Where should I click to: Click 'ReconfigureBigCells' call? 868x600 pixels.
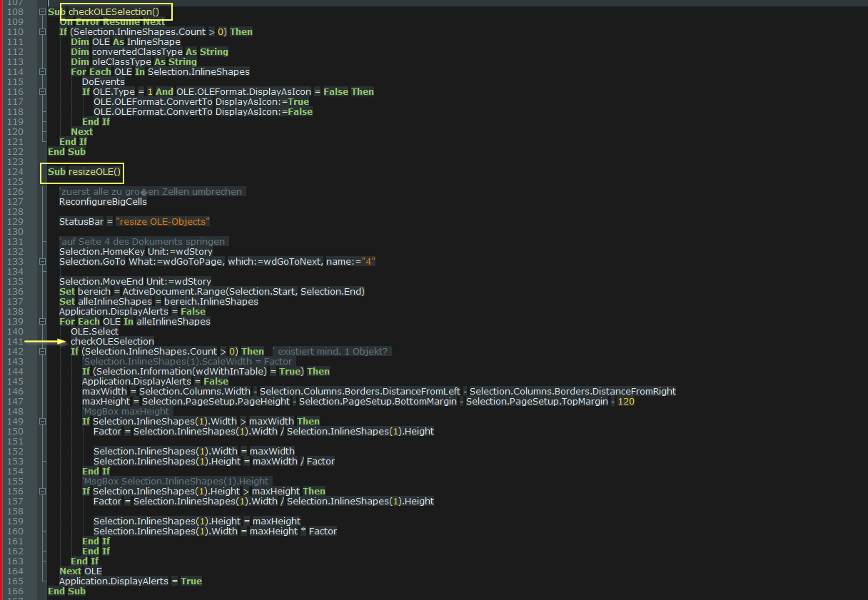pyautogui.click(x=103, y=202)
